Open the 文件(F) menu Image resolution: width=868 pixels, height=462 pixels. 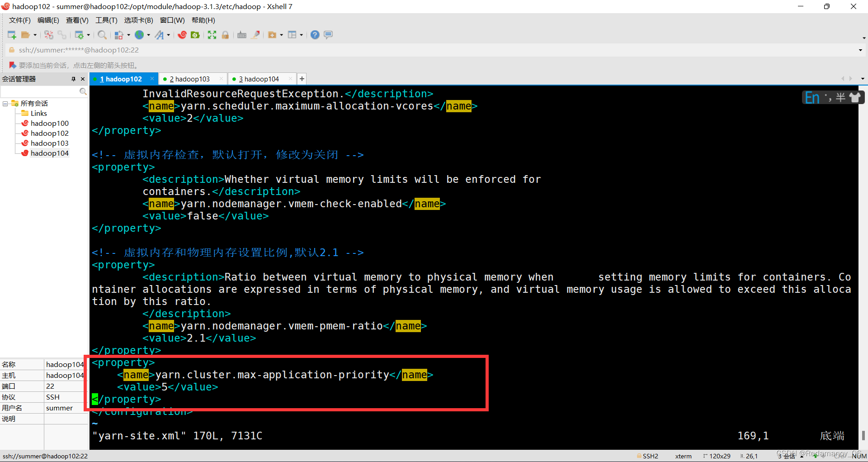(19, 20)
